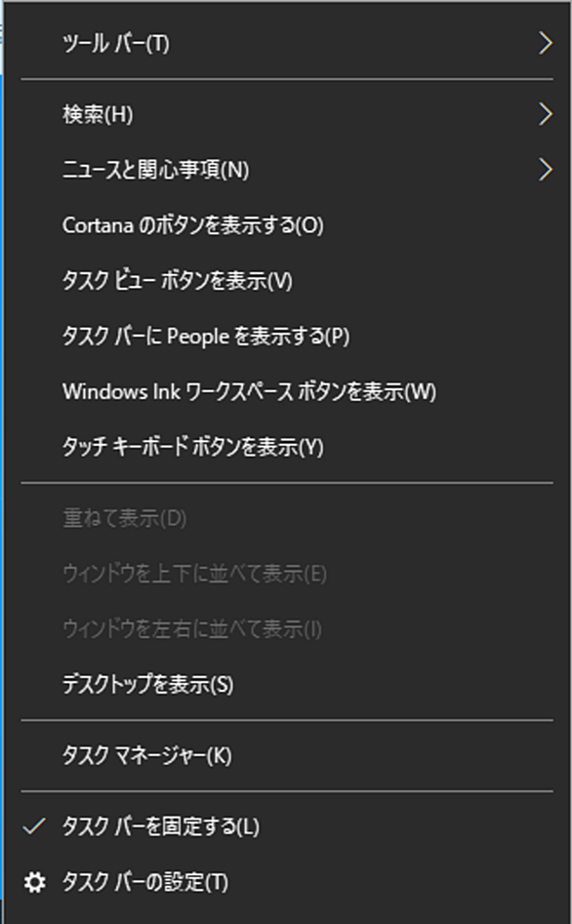The image size is (572, 924).
Task: Enable Windows Ink ワークスペース ボタンを表示
Action: coord(287,391)
